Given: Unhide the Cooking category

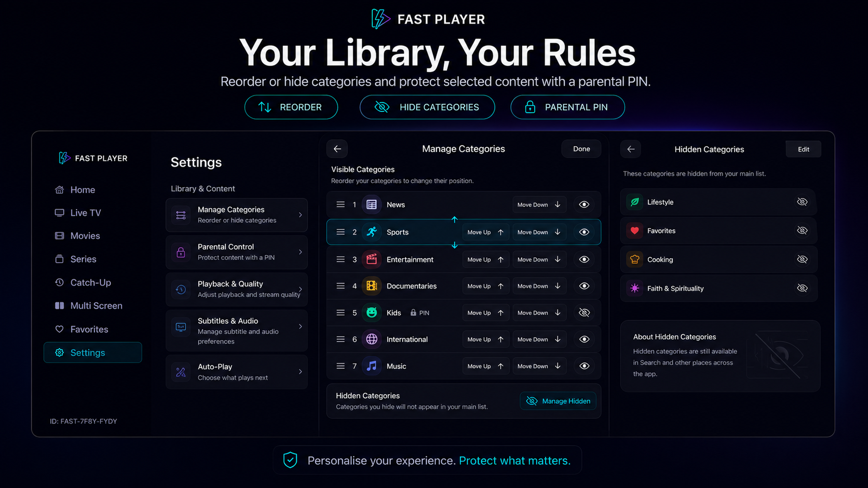Looking at the screenshot, I should tap(802, 259).
